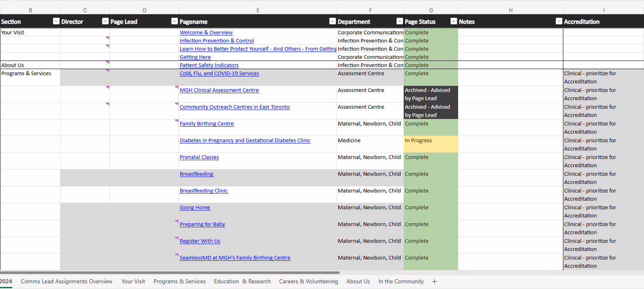Open the Register With Us link

click(200, 241)
